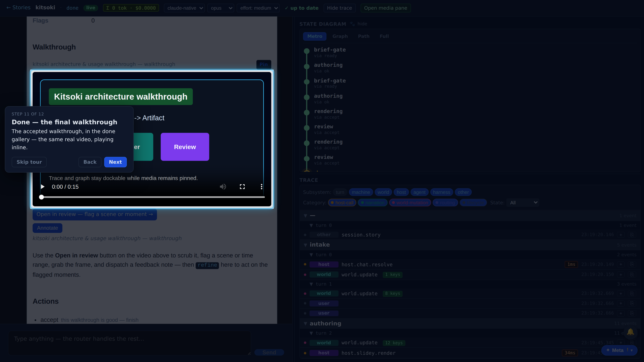Toggle the routing category filter
Viewport: 644px width, 362px height.
coord(445,203)
